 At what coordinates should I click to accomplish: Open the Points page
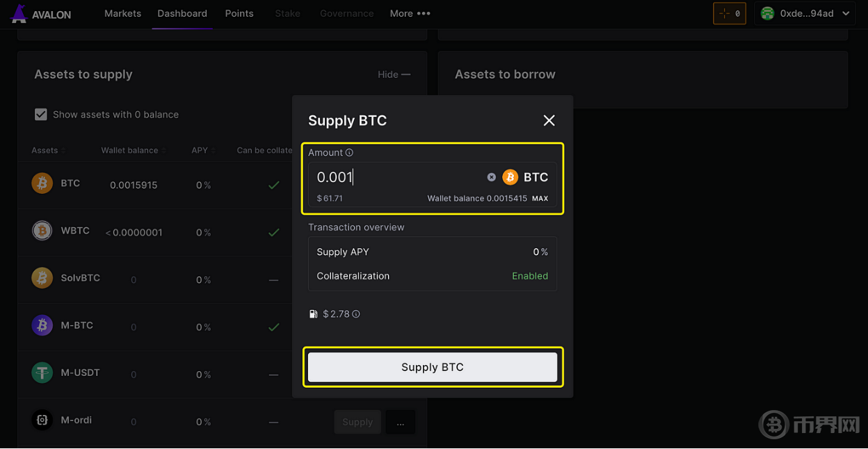(239, 13)
